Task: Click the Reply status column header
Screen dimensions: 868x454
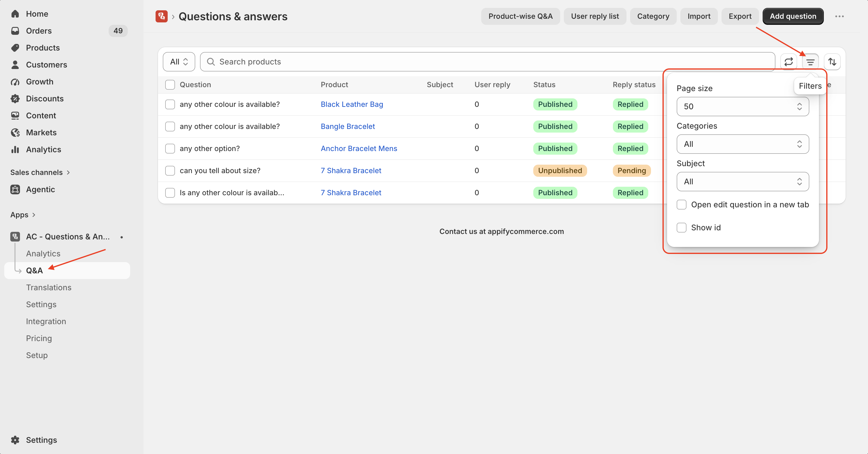Action: [634, 85]
